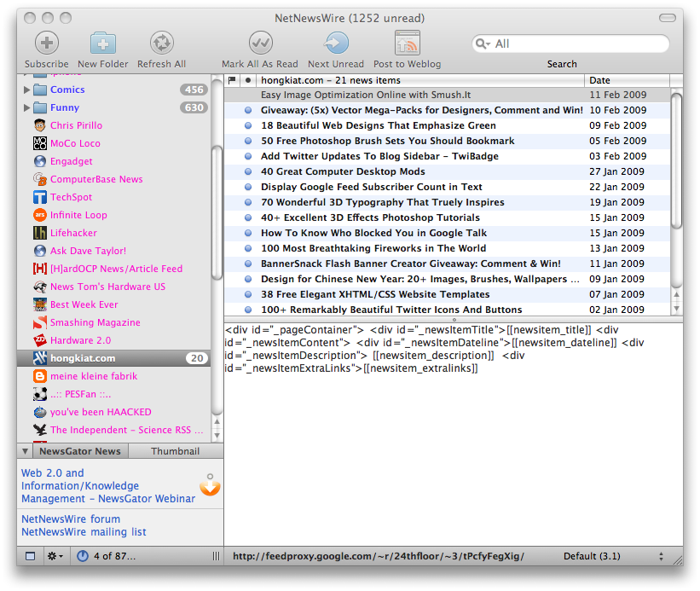The height and width of the screenshot is (591, 700).
Task: Open Easy Image Optimization Online with Smush.It
Action: click(448, 95)
